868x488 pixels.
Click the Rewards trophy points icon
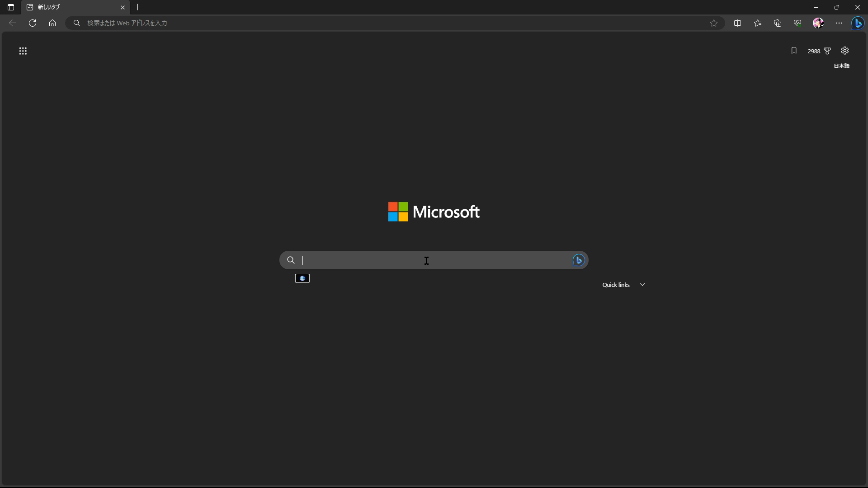[827, 51]
